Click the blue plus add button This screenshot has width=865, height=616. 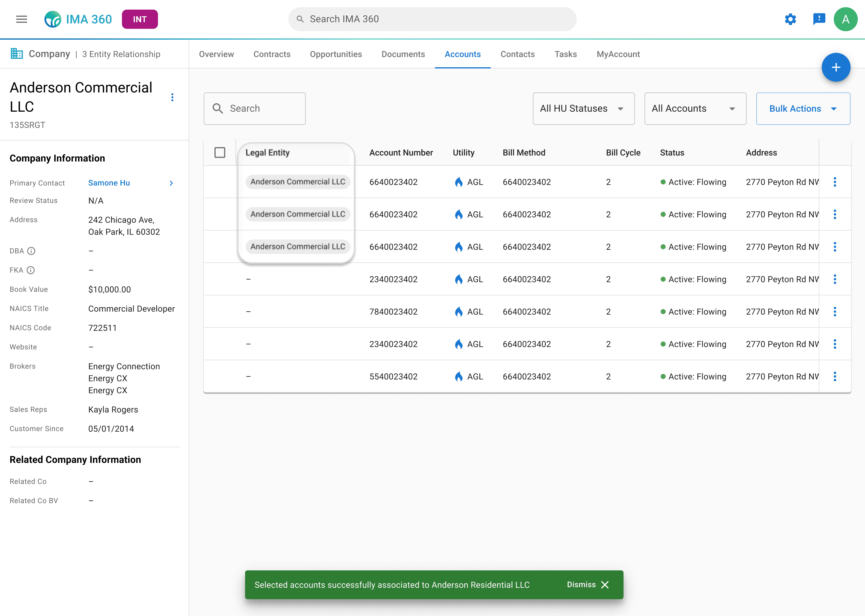[x=835, y=68]
